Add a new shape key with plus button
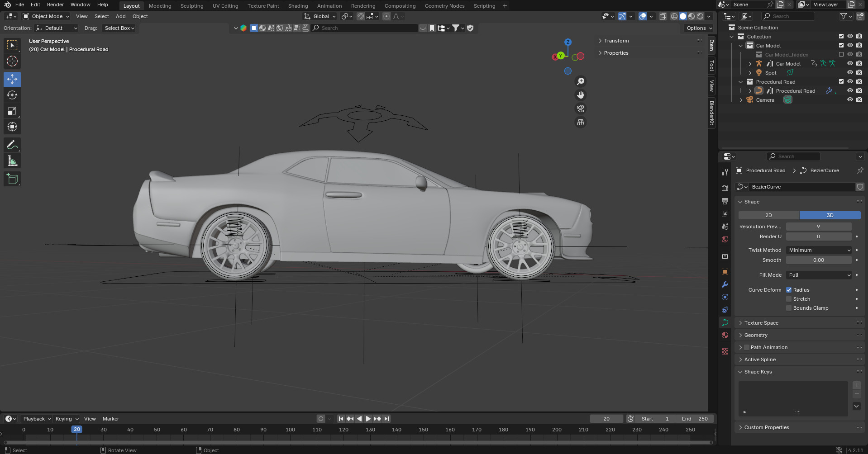Image resolution: width=868 pixels, height=454 pixels. [857, 385]
